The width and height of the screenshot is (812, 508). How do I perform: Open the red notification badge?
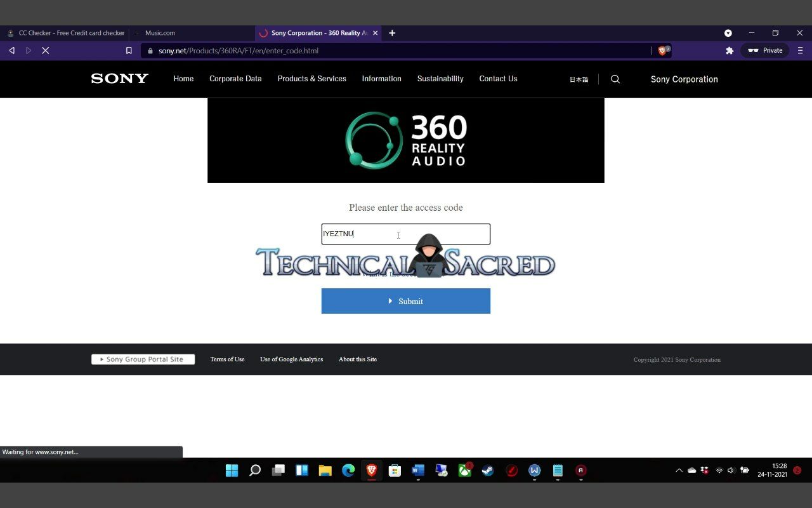(x=797, y=471)
